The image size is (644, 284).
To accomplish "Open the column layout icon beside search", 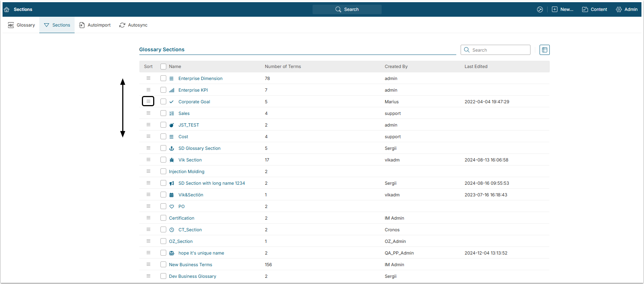I will pyautogui.click(x=544, y=50).
